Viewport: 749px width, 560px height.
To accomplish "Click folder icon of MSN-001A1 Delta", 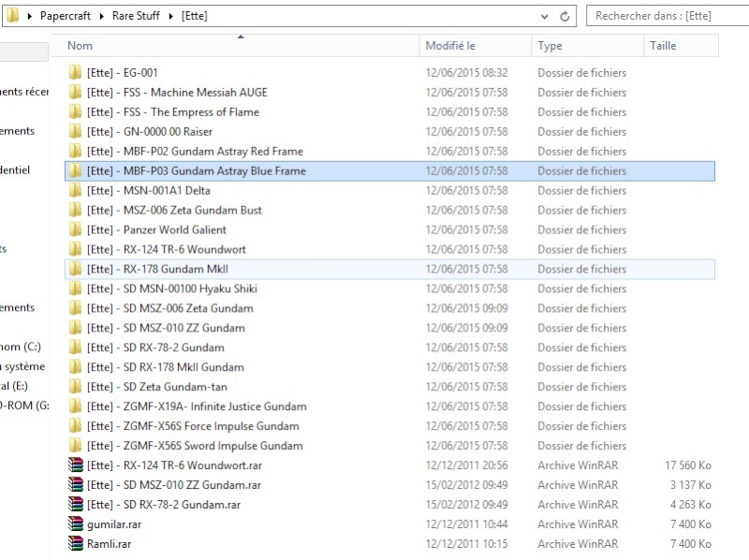I will (75, 190).
